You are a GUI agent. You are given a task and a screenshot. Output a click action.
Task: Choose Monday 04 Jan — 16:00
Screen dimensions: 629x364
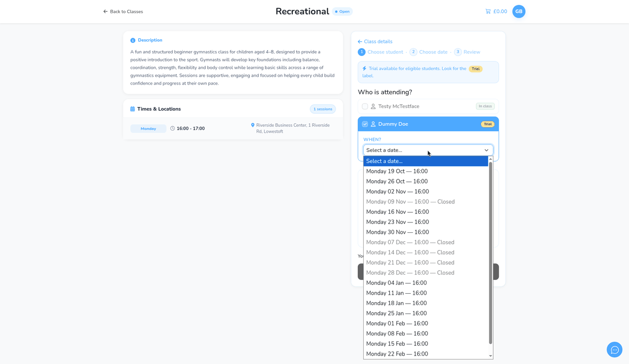pos(426,283)
